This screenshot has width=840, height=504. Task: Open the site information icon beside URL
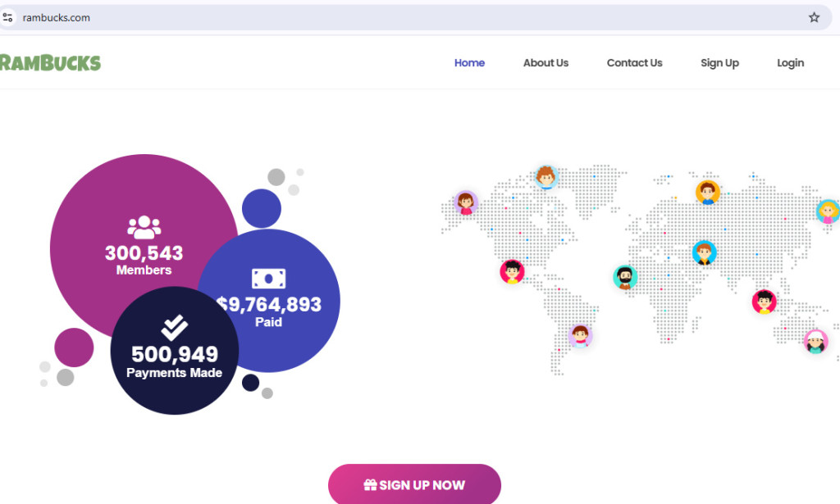point(8,17)
